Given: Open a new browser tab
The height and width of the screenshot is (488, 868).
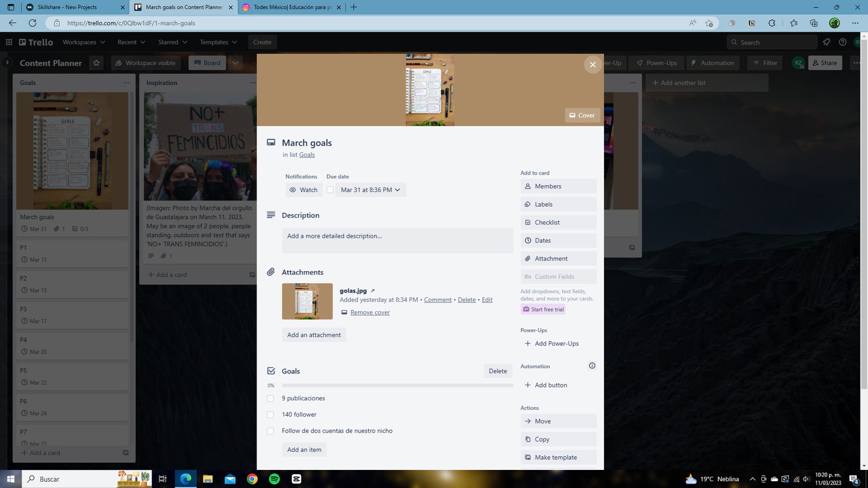Looking at the screenshot, I should 354,7.
